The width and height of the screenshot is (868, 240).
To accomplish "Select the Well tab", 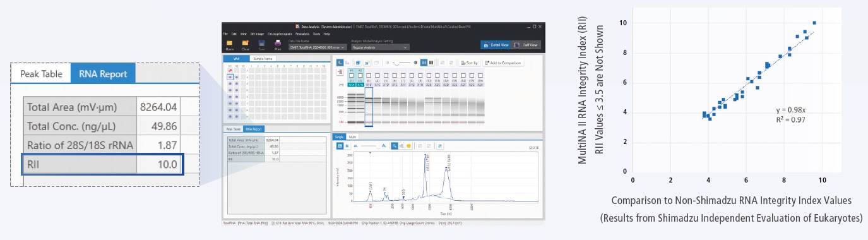I will point(237,59).
